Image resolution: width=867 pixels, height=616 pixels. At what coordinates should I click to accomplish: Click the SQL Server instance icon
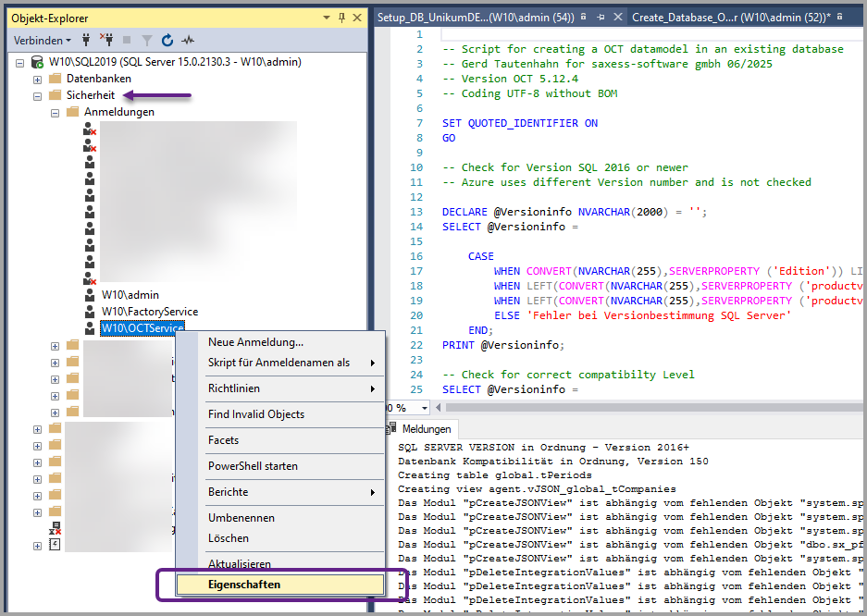tap(37, 62)
